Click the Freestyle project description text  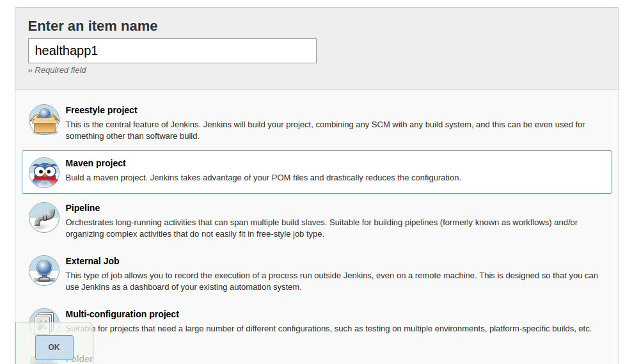325,131
